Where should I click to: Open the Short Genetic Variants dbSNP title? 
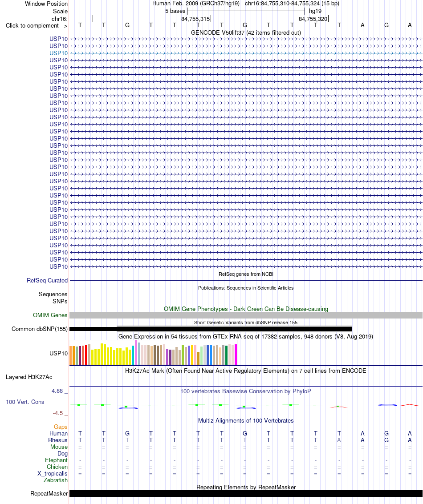(x=246, y=323)
